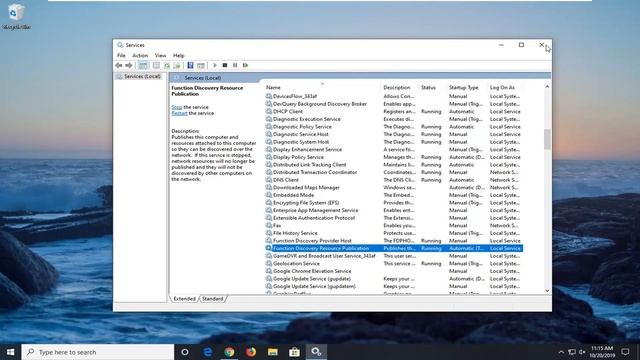Open the Windows Start menu
Screen dimensions: 640x360
pyautogui.click(x=10, y=352)
